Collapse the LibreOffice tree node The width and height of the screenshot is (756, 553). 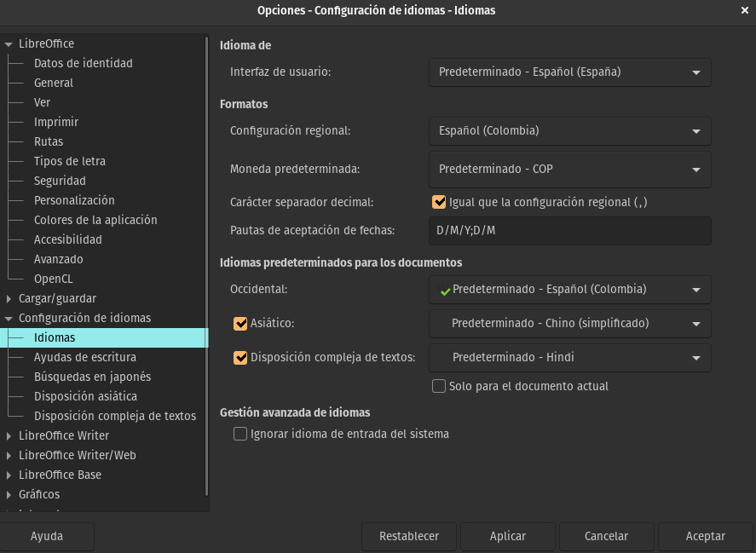point(9,43)
